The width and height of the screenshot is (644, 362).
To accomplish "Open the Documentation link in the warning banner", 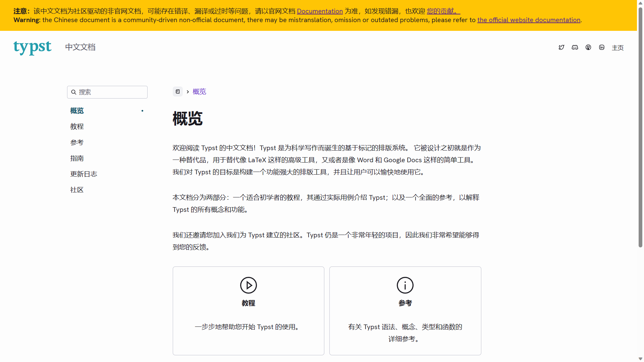I will coord(320,11).
